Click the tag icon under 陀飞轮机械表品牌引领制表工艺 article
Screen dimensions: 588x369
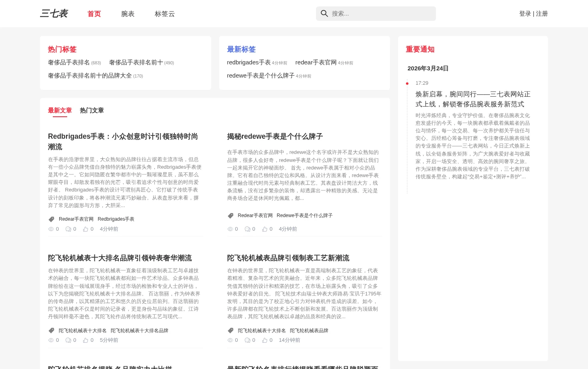[x=230, y=331]
